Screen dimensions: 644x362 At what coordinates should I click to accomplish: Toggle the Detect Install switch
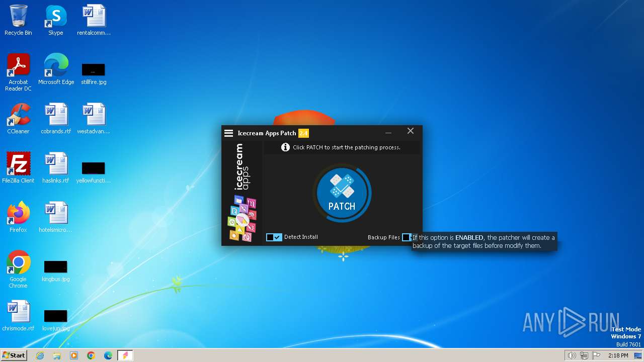(274, 237)
